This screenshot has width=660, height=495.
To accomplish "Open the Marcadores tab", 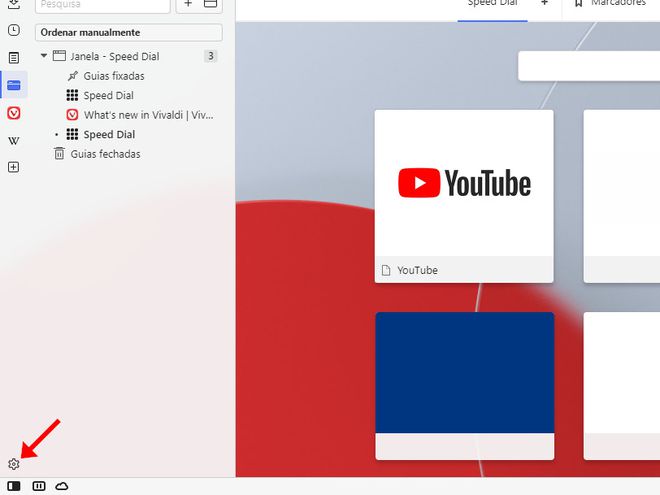I will [x=610, y=4].
